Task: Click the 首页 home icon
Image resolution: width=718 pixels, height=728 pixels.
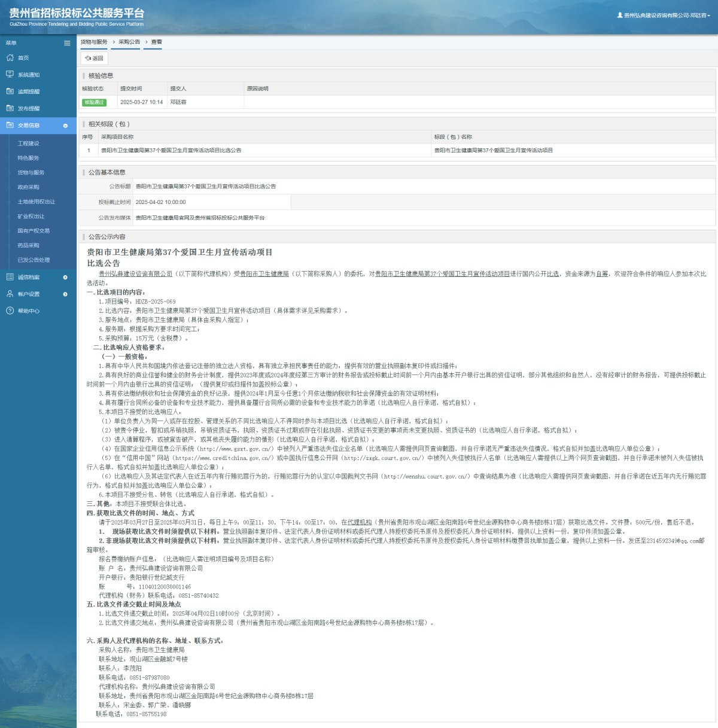Action: (10, 58)
